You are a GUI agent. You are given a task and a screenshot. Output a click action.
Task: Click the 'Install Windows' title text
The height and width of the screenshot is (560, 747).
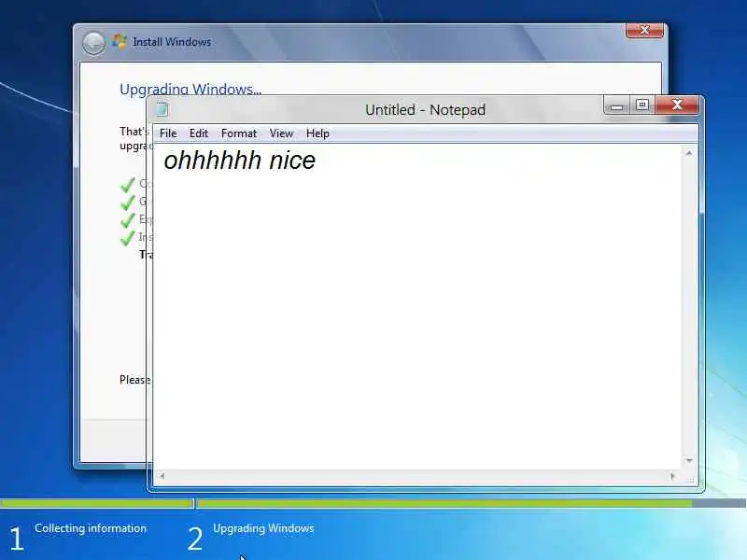(x=172, y=42)
